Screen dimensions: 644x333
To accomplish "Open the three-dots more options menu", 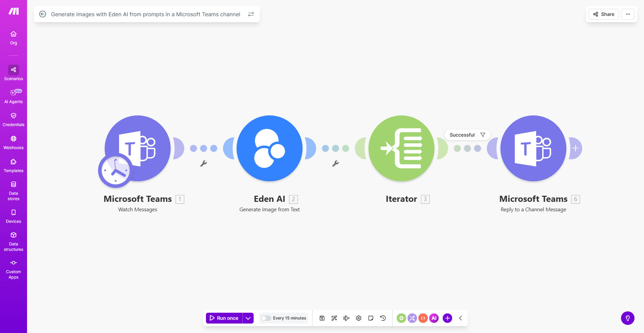I will point(628,14).
